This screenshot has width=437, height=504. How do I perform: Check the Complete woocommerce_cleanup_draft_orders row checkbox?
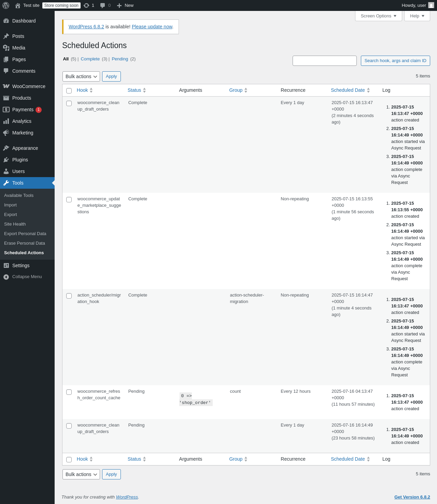pyautogui.click(x=69, y=103)
